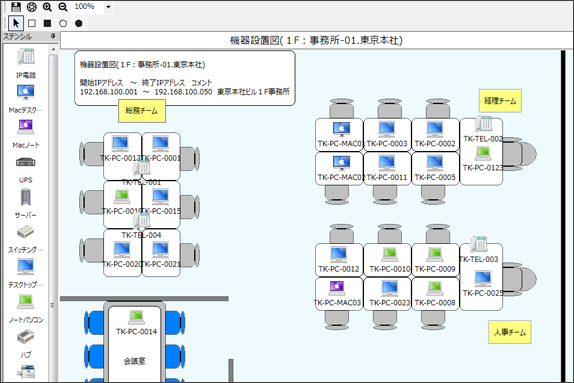This screenshot has width=574, height=383.
Task: Select device TK-PC-MAC01
Action: tap(342, 129)
